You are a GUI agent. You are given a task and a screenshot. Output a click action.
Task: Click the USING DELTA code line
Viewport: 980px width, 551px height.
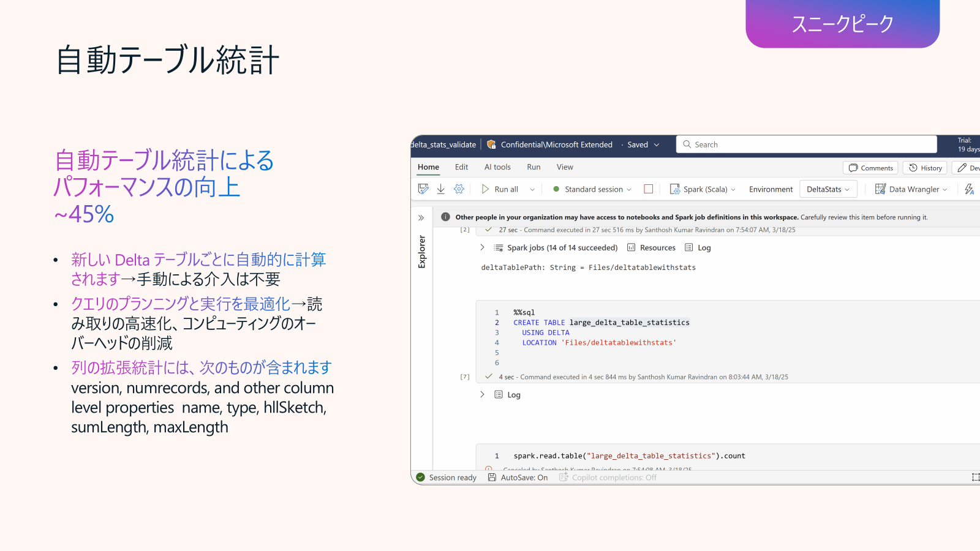(546, 332)
